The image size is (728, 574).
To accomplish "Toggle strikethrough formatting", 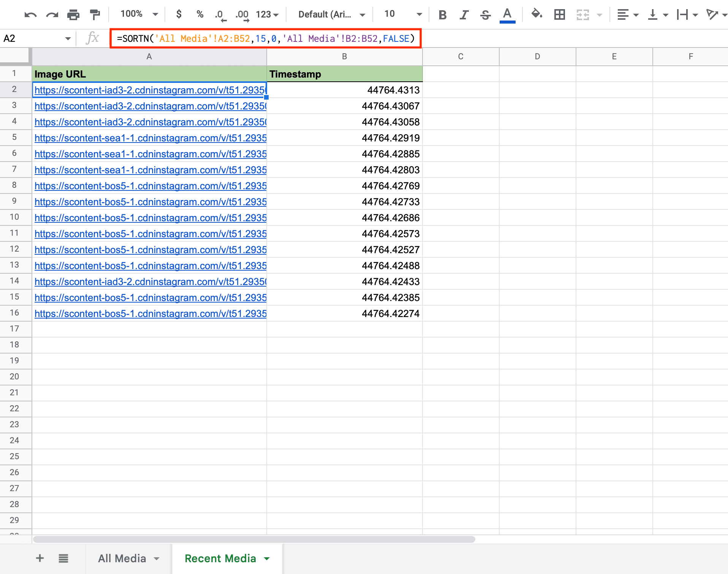I will tap(485, 14).
